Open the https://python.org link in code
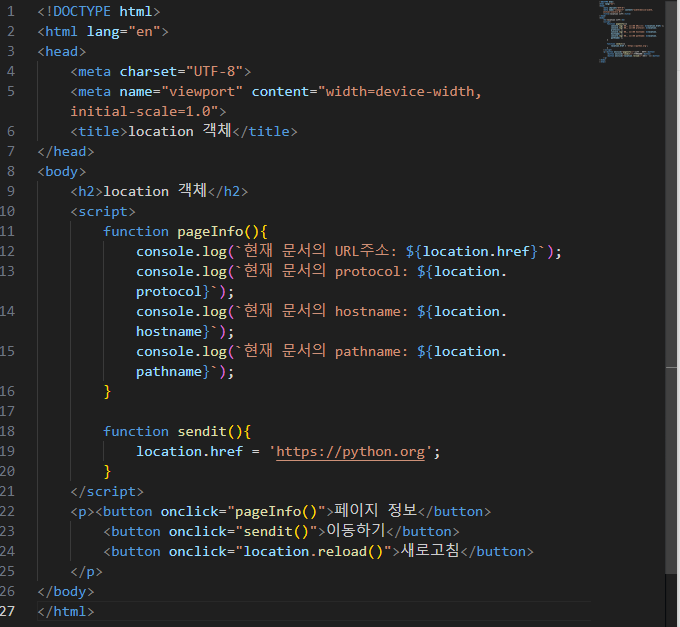Image resolution: width=680 pixels, height=627 pixels. [x=350, y=452]
